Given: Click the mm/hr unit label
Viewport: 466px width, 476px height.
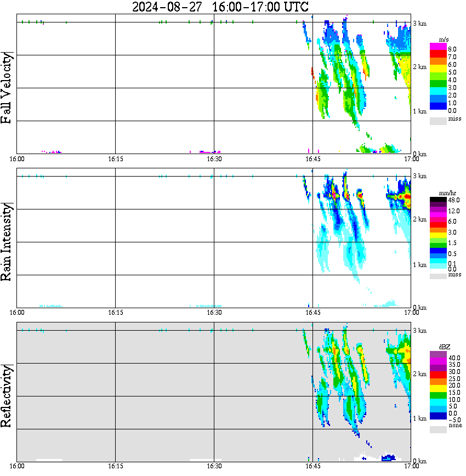Looking at the screenshot, I should [447, 193].
